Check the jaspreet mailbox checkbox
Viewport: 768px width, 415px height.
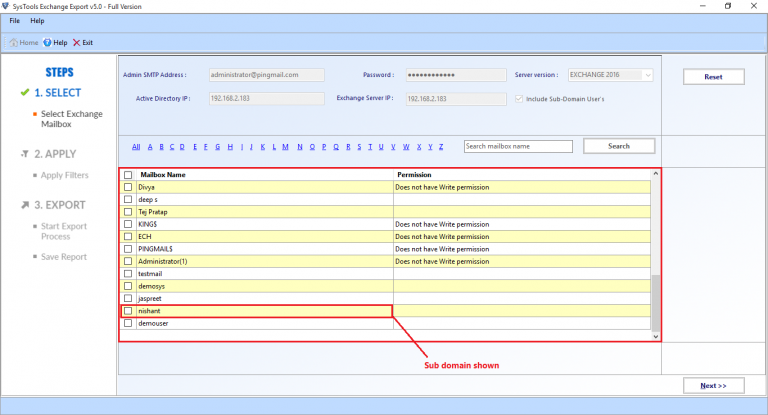point(128,298)
